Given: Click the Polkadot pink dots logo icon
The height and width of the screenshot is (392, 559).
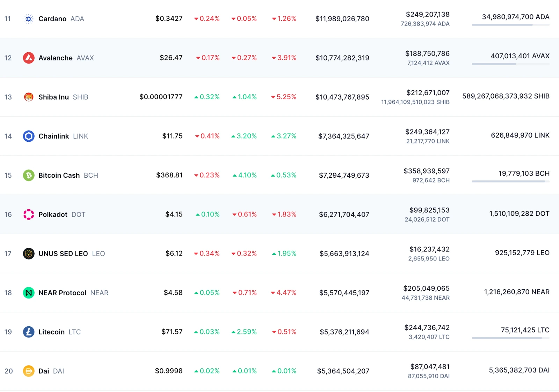Looking at the screenshot, I should point(29,214).
